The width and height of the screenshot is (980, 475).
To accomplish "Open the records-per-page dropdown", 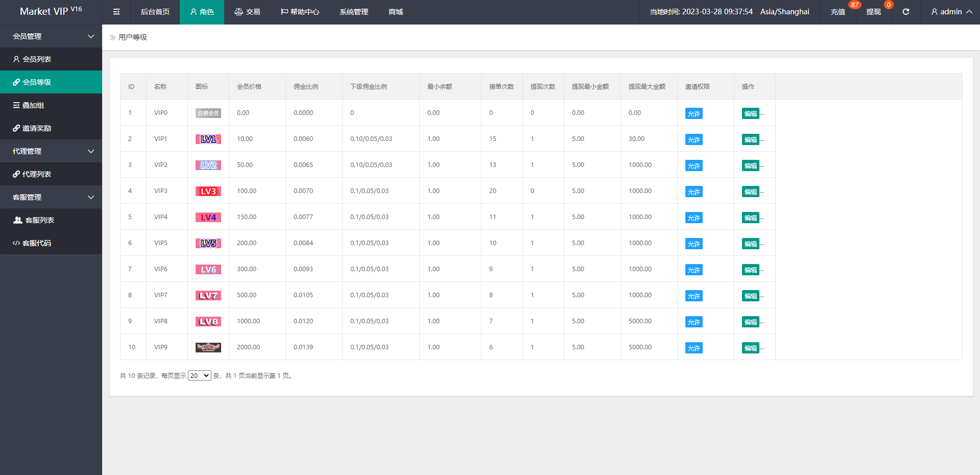I will pos(199,375).
